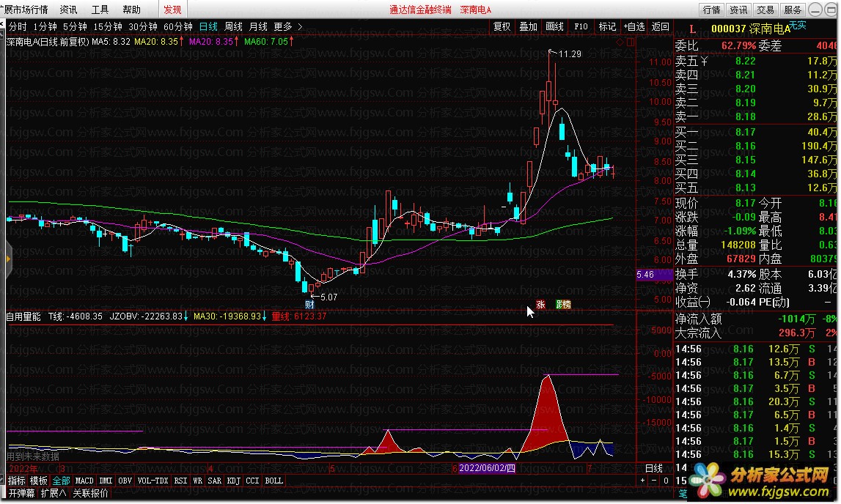
Task: Click the − zoom out button near 日线
Action: click(x=654, y=481)
